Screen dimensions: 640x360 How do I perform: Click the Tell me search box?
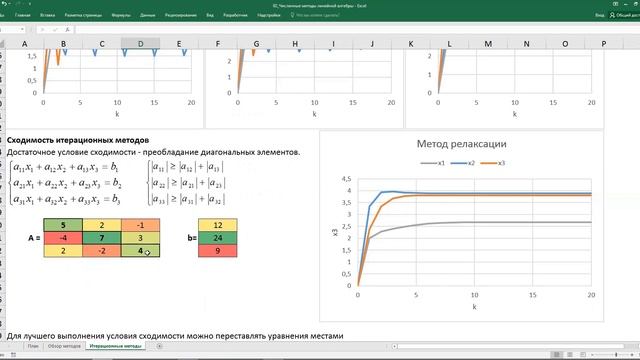click(315, 15)
